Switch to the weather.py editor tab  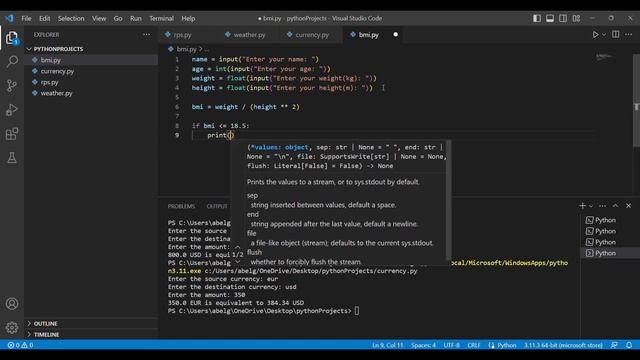coord(249,35)
